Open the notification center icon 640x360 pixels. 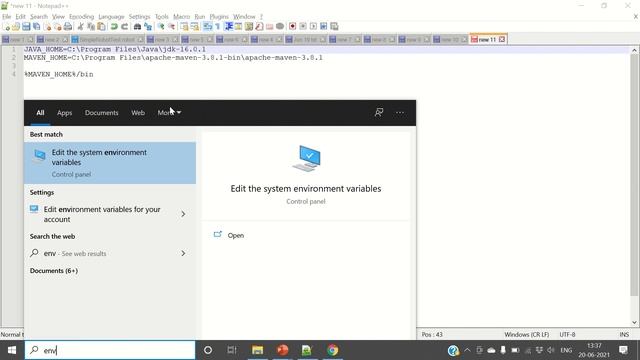coord(623,350)
